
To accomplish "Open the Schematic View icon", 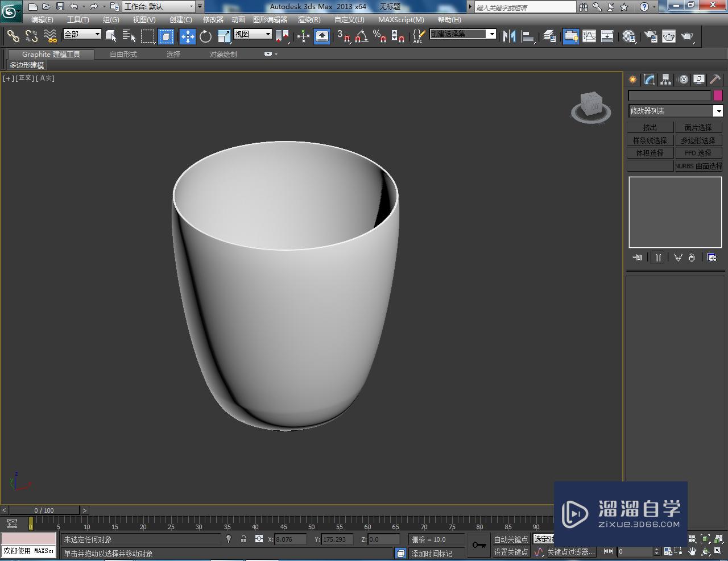I will (x=607, y=36).
